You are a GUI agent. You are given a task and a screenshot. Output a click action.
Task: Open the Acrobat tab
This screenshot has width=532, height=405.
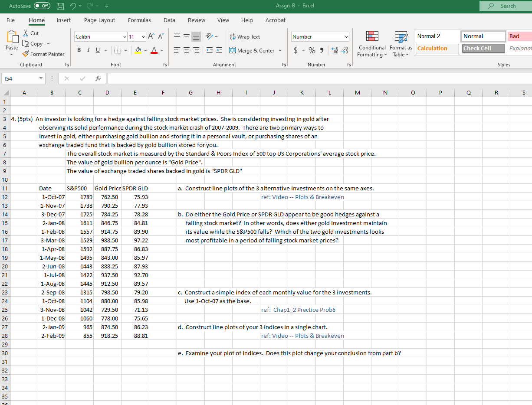pos(276,20)
